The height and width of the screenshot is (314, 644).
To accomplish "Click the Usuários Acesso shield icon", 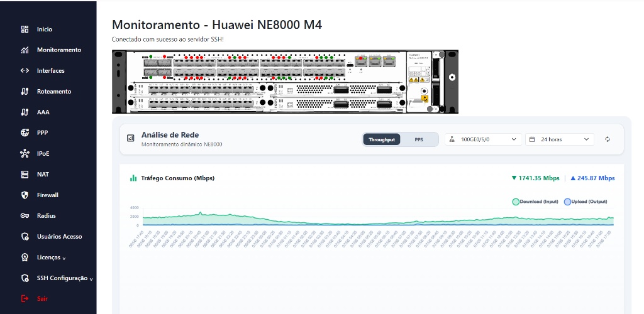I will [x=25, y=237].
